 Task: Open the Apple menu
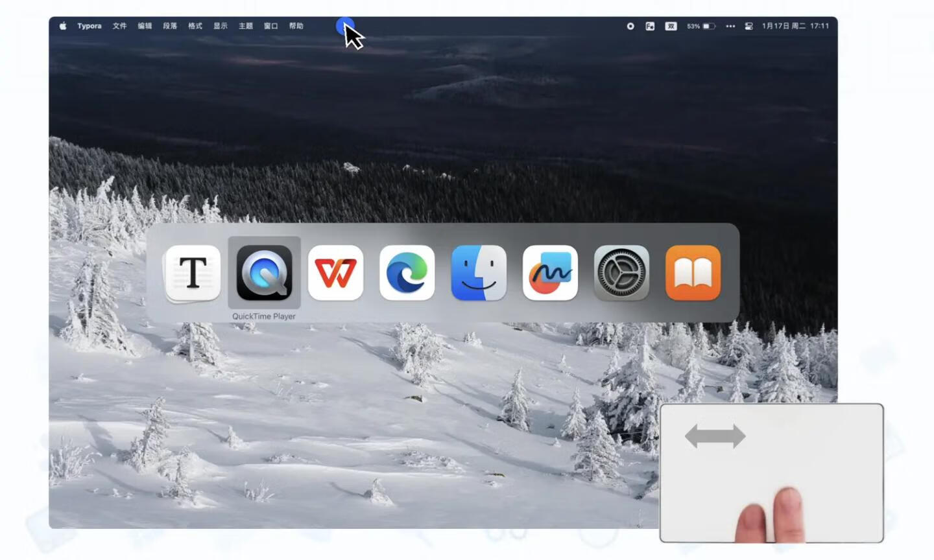tap(63, 26)
